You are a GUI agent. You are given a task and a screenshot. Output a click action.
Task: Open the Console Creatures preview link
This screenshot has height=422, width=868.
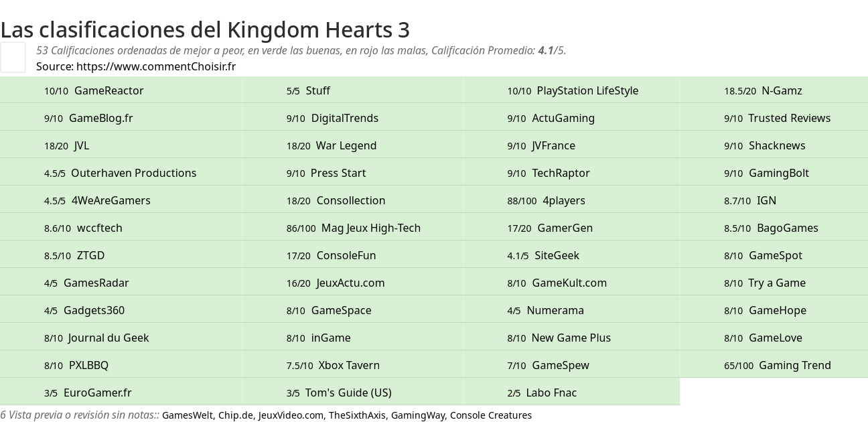click(491, 415)
